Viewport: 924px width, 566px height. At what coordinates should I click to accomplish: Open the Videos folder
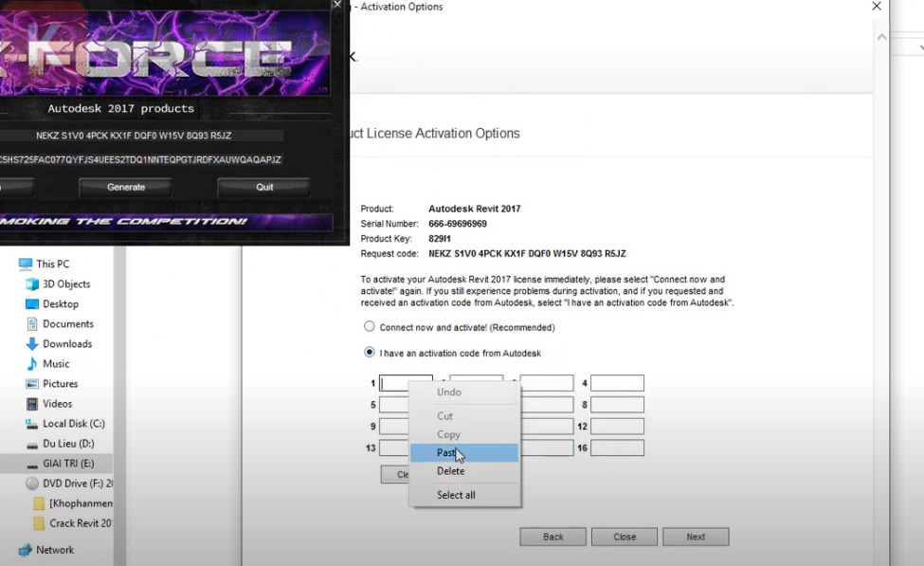pos(59,403)
